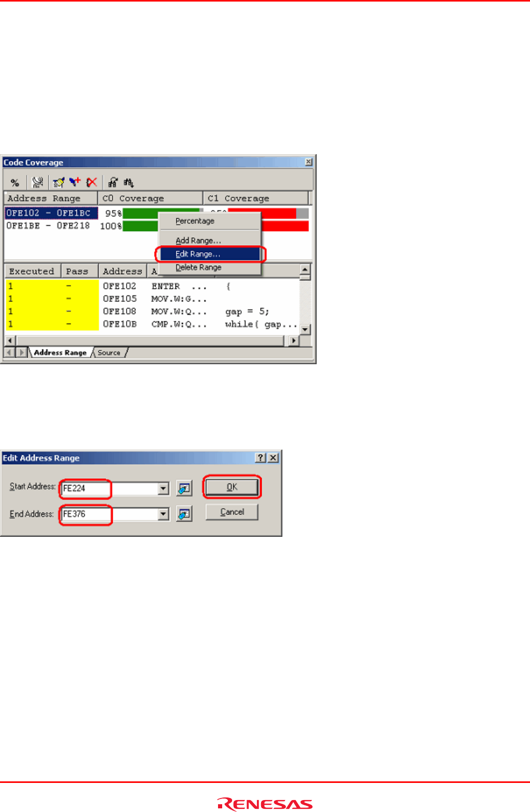Image resolution: width=530 pixels, height=812 pixels.
Task: Click the CMP.W:Q... assembly entry
Action: (x=179, y=324)
